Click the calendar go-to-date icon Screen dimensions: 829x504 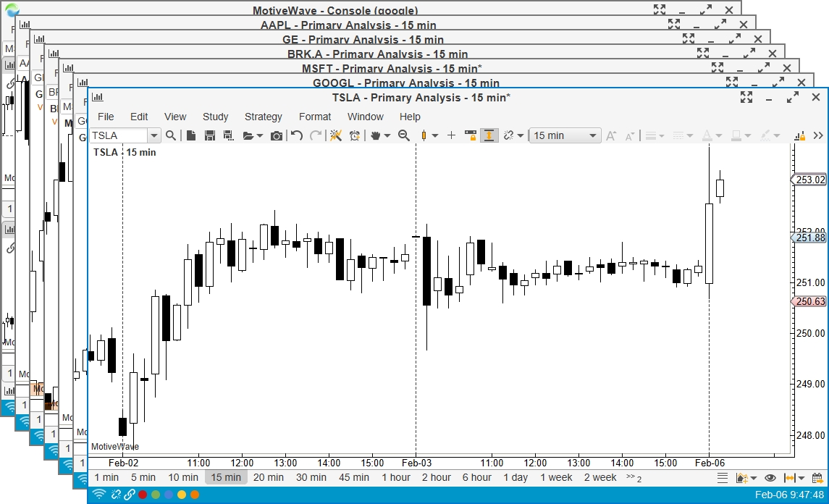coord(817,478)
